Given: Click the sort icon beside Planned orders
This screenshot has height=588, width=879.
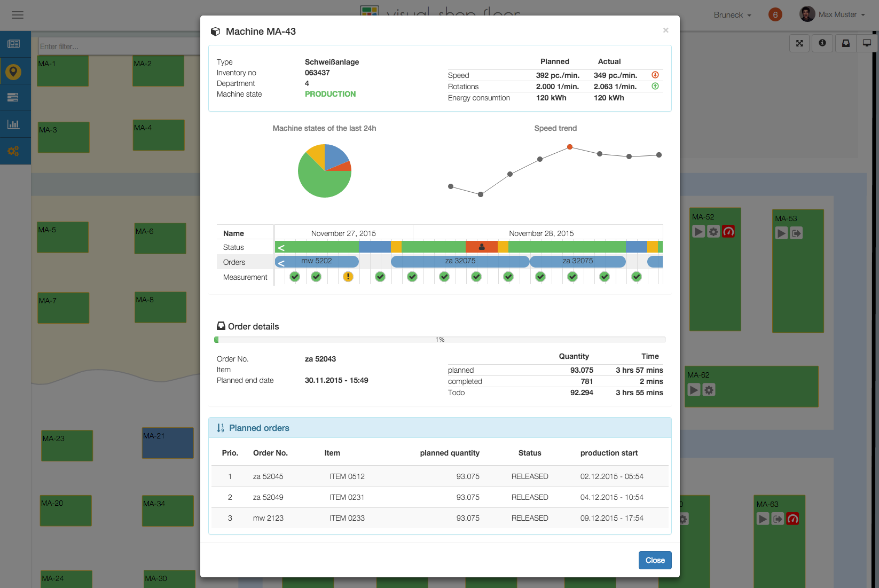Looking at the screenshot, I should pos(221,428).
